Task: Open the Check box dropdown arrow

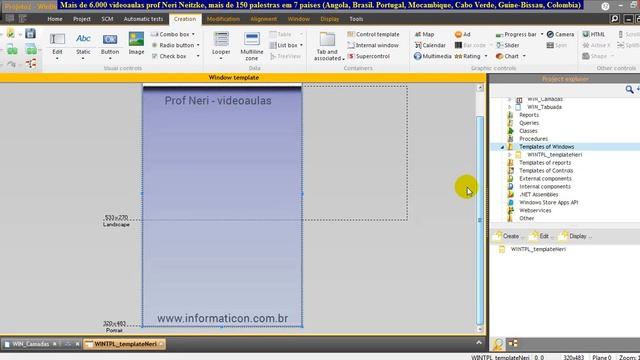Action: pos(198,56)
